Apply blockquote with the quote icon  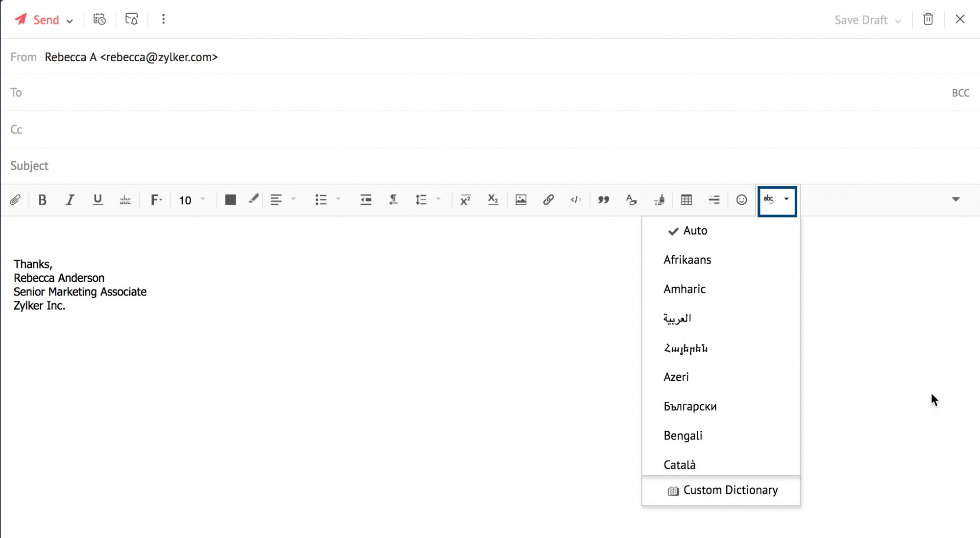(x=603, y=200)
